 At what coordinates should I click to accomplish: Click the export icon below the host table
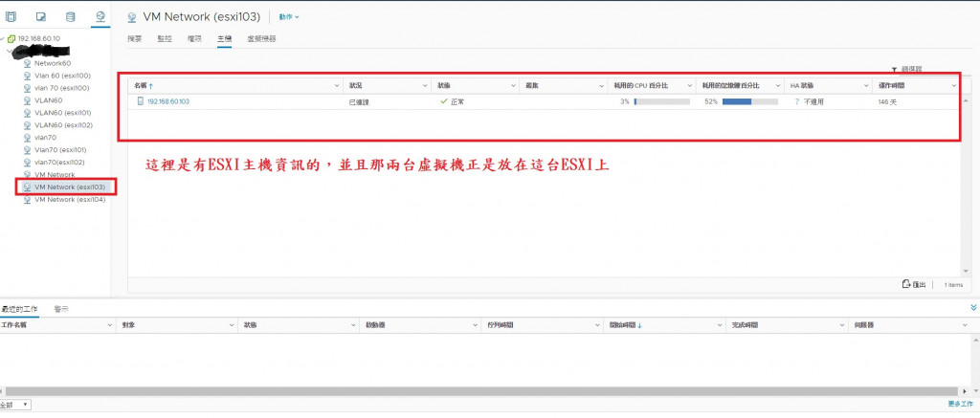click(906, 284)
